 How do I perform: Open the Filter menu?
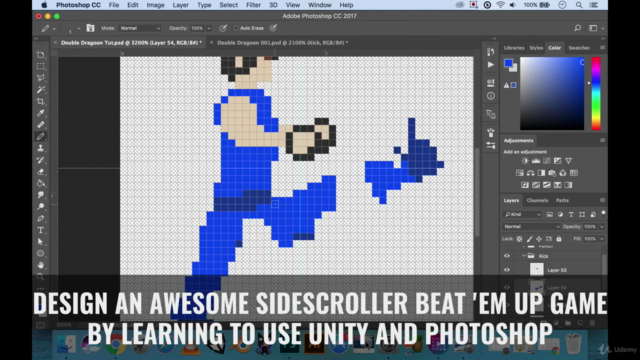[x=253, y=5]
